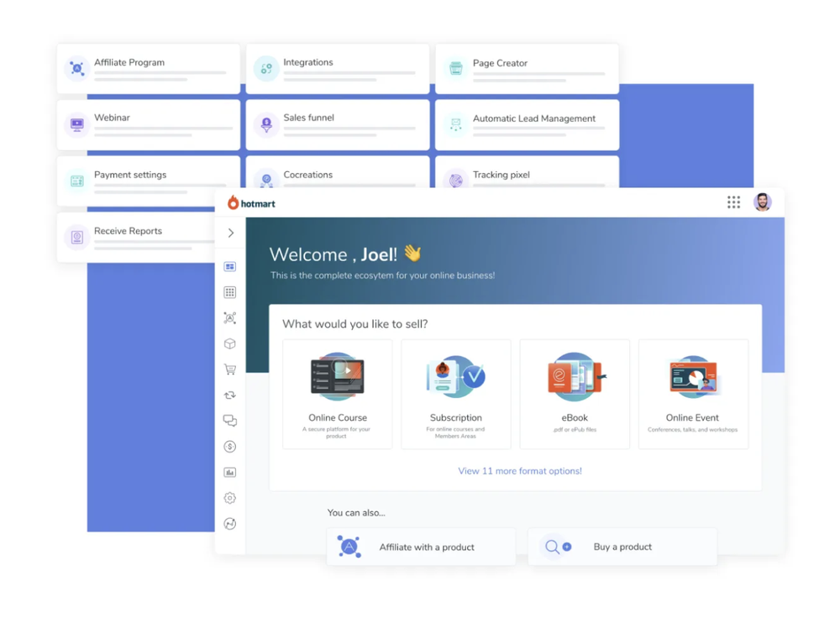Choose the Online Course format card
Screen dimensions: 840x618
tap(338, 394)
